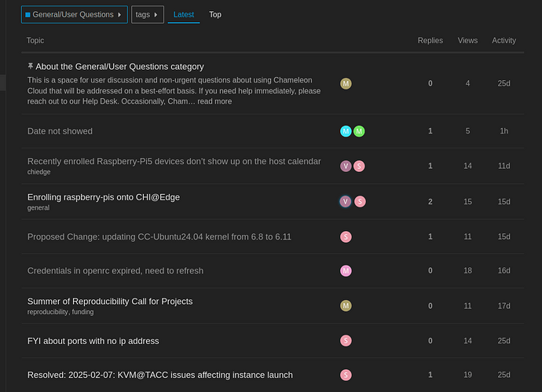Open Resolved KVM@TACC issues topic
The image size is (542, 392).
coord(160,375)
